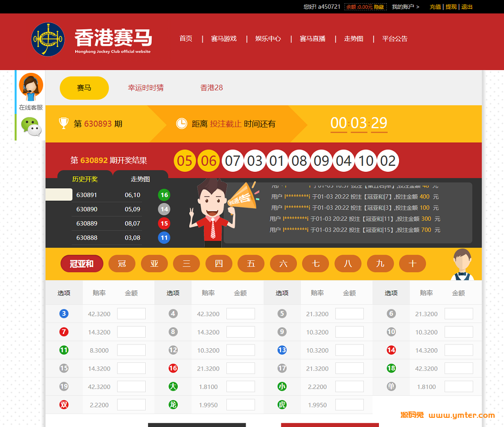Select the grey number 4 ball option

(173, 313)
